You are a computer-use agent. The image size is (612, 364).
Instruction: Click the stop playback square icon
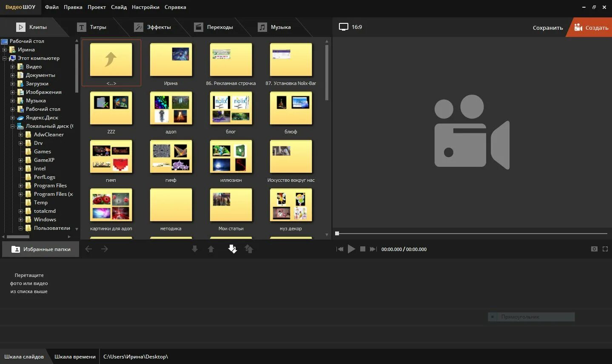pos(363,249)
